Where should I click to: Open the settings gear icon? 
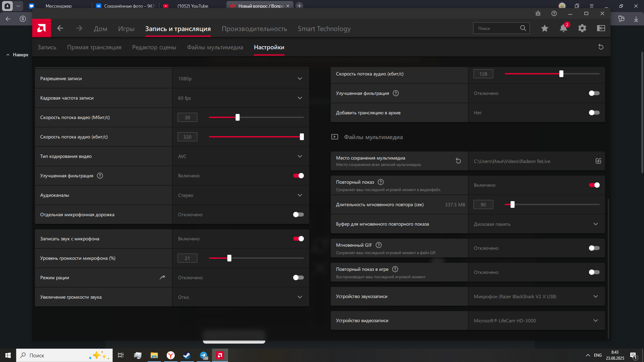coord(582,28)
